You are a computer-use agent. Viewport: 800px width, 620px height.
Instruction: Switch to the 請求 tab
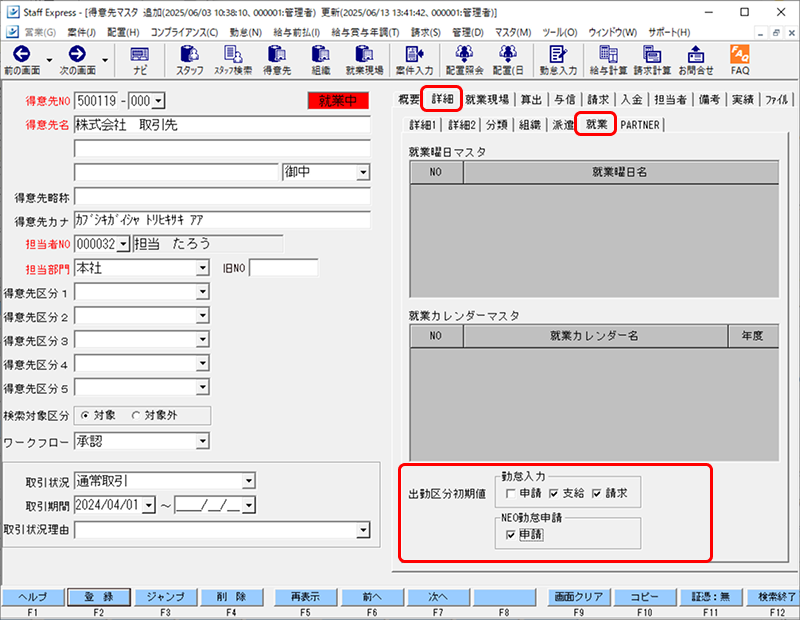(x=598, y=99)
